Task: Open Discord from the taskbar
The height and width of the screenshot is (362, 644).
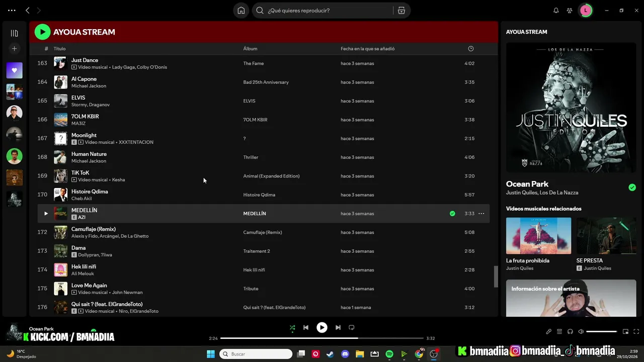Action: (x=345, y=354)
